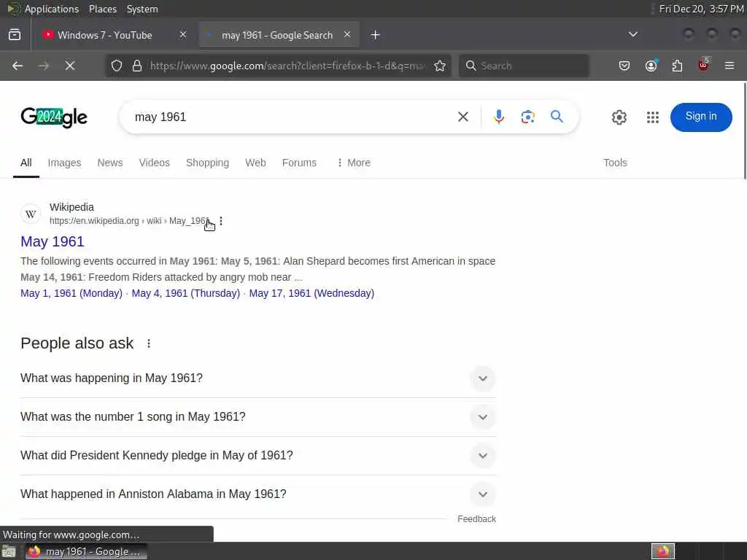Submit search with magnifying glass icon

click(x=557, y=117)
